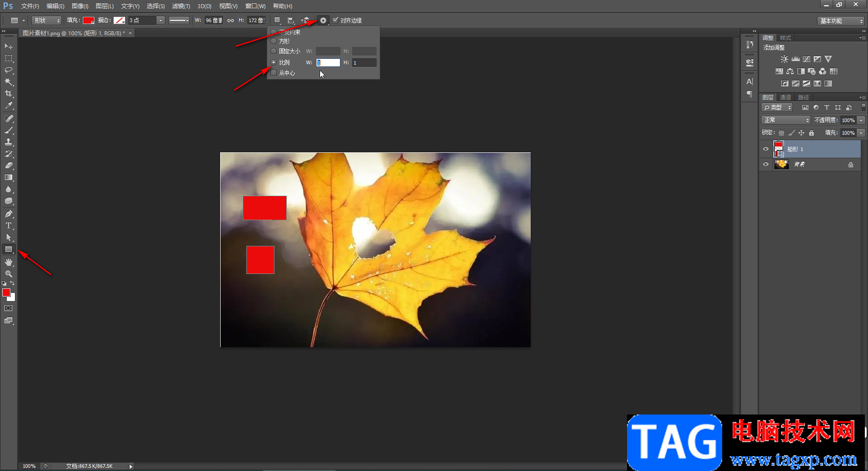Image resolution: width=868 pixels, height=471 pixels.
Task: Select the 方形 radio option
Action: coord(274,41)
